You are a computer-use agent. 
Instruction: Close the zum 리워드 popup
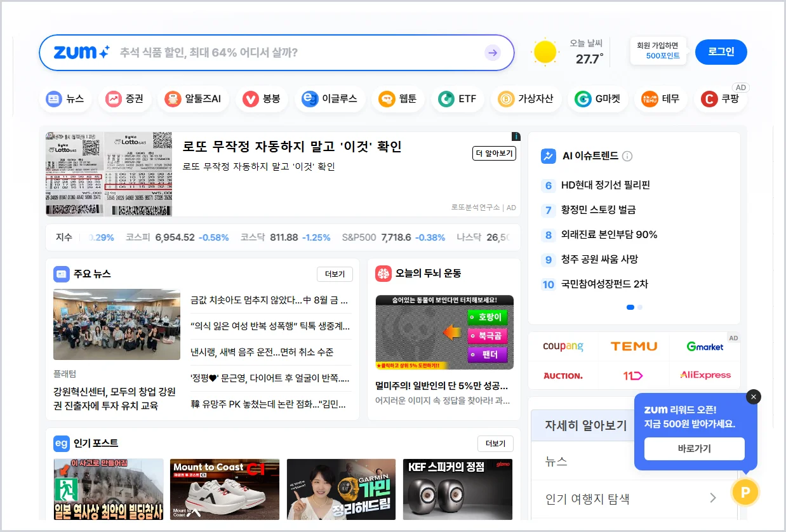point(754,397)
